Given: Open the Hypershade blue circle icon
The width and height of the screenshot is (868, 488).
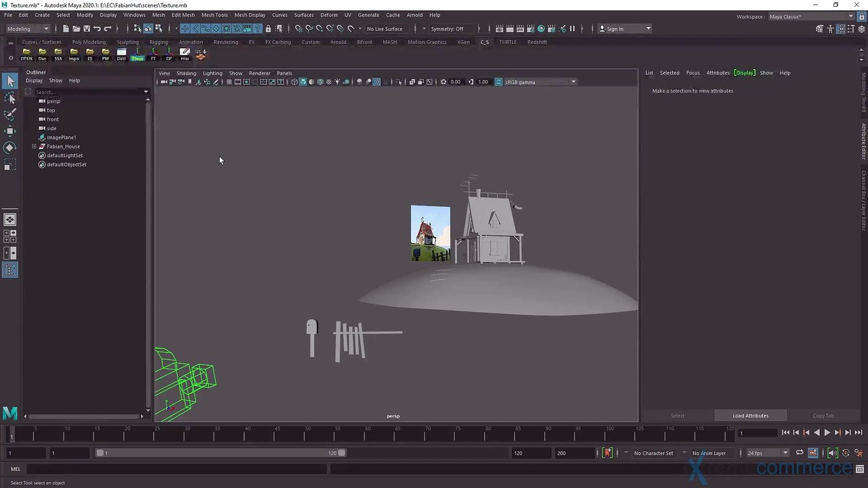Looking at the screenshot, I should (541, 28).
